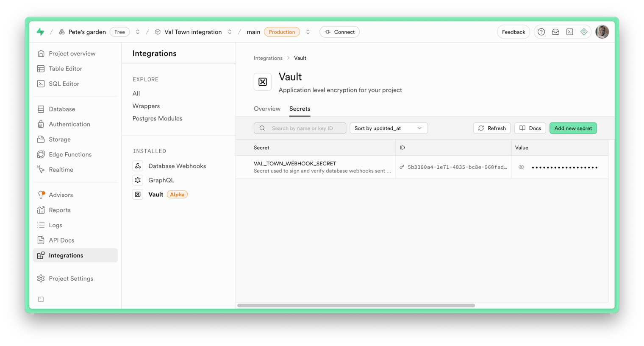Click the Integrations blocks icon
This screenshot has height=346, width=644.
[x=41, y=255]
